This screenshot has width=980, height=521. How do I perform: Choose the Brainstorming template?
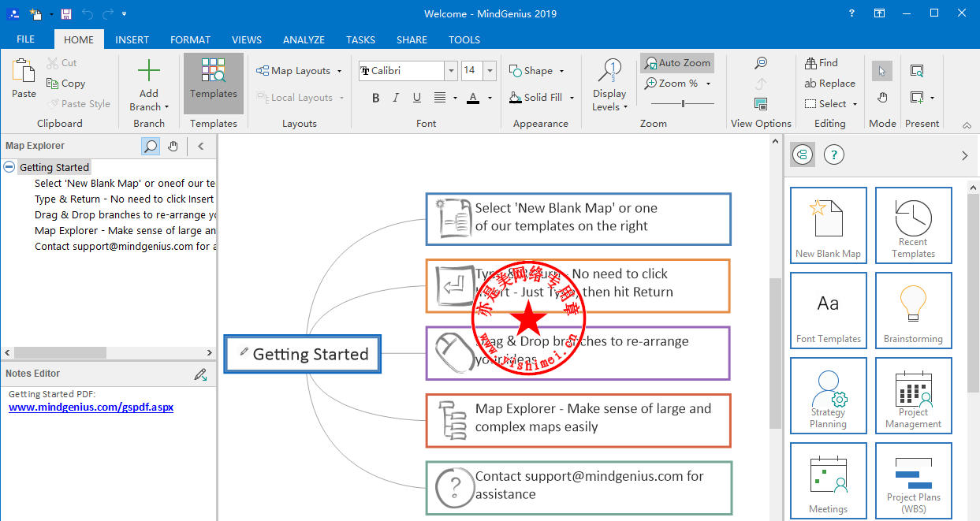point(913,311)
